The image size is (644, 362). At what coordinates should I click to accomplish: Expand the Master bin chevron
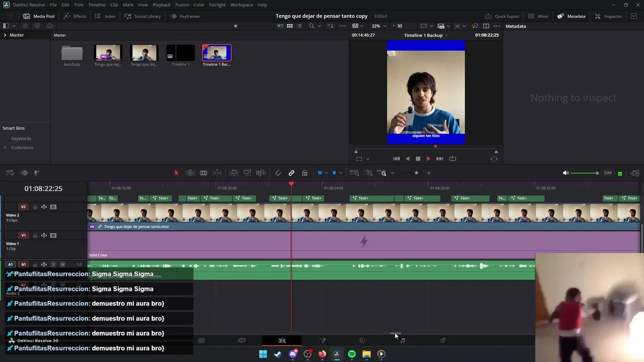[x=5, y=35]
